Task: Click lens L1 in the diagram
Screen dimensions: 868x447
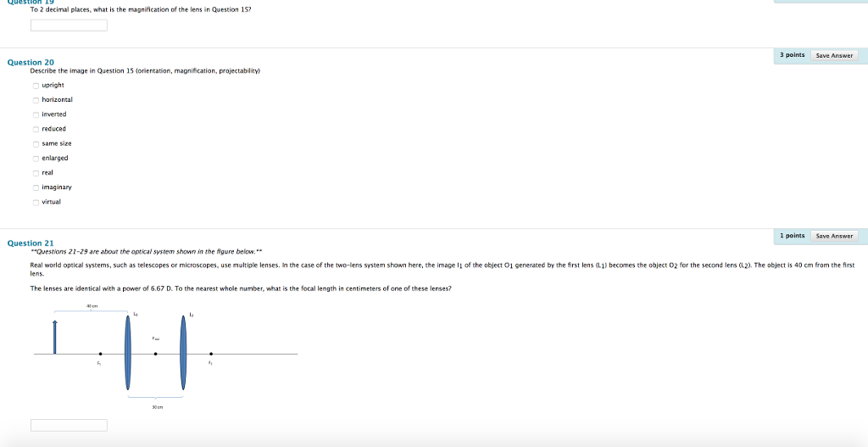Action: [127, 354]
